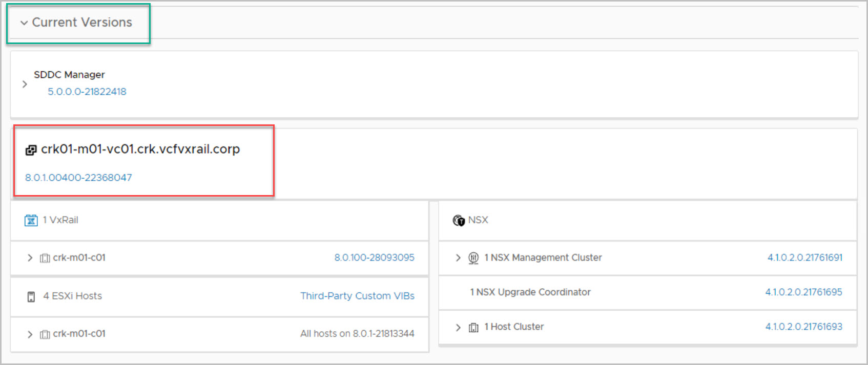Open SDDC Manager version 5.0.0.0-21822418 link

[x=87, y=92]
